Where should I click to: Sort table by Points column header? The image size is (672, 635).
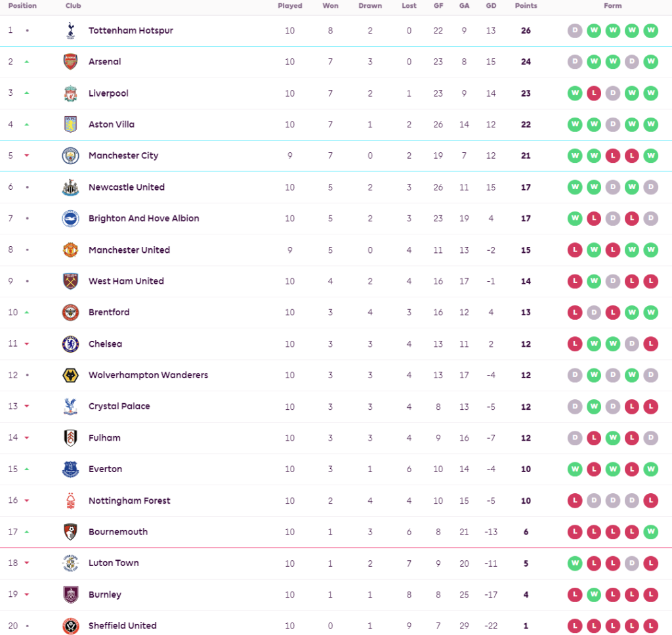tap(526, 6)
